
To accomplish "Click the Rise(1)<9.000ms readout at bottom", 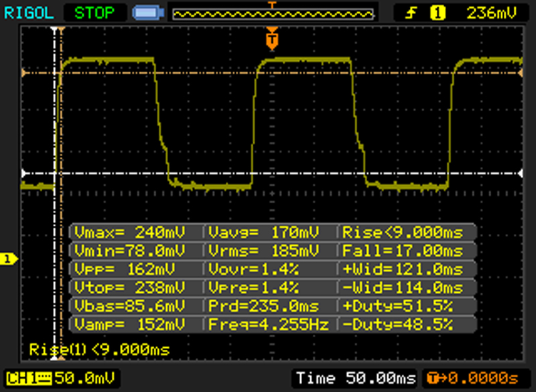I will coord(99,350).
